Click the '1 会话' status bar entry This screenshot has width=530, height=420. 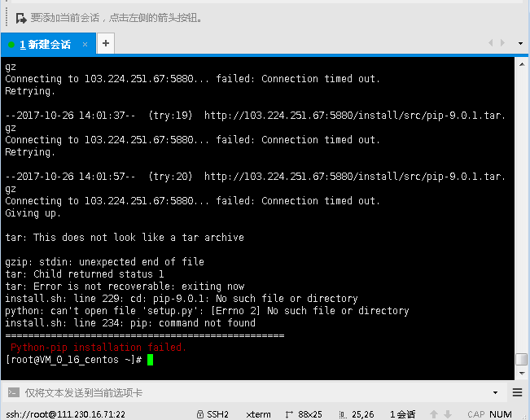402,414
